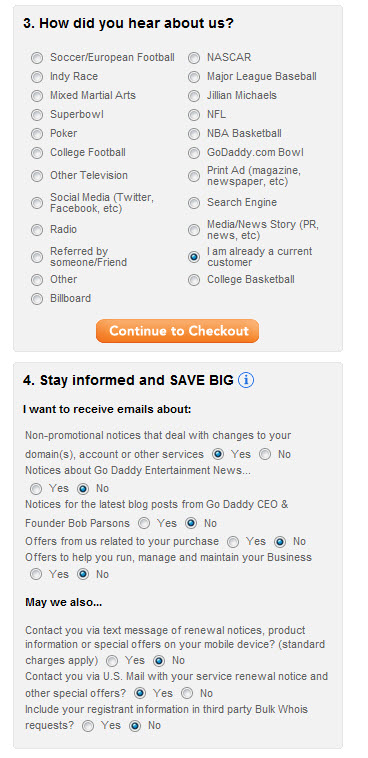Select GoDaddy.com Bowl radio option

(194, 153)
